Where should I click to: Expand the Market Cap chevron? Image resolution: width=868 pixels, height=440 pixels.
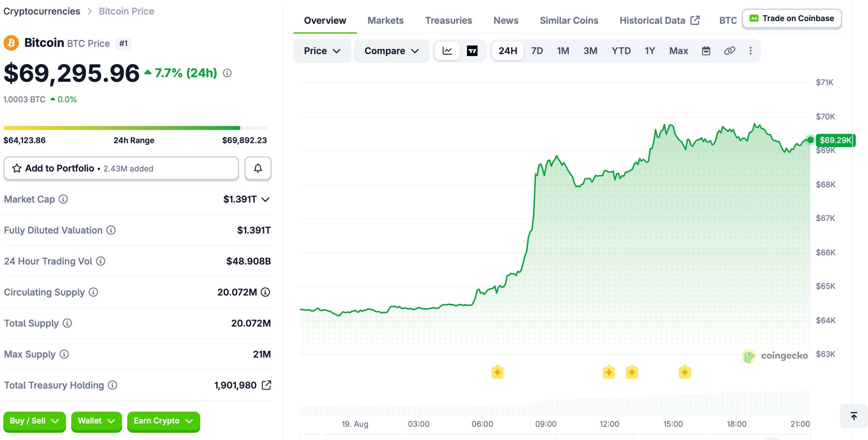click(x=265, y=200)
